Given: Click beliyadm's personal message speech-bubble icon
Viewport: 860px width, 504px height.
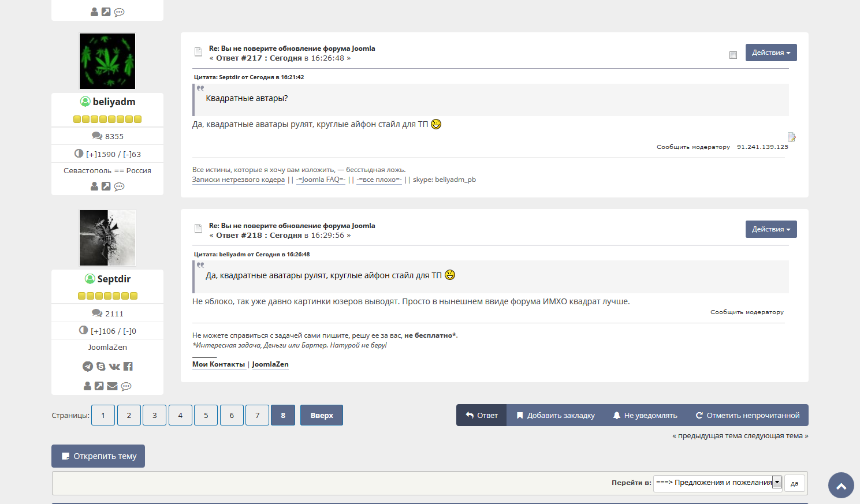Looking at the screenshot, I should point(120,186).
